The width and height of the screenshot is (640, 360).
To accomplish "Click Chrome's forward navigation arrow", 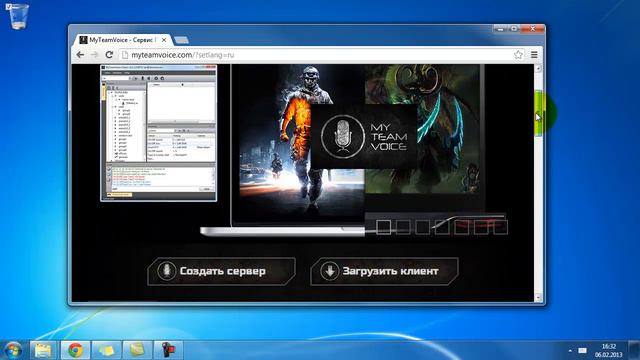I will [94, 55].
